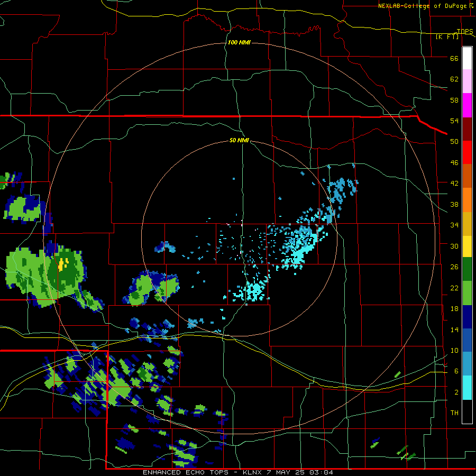Click the "42" legend value
Viewport: 476px width, 476px height.
tap(454, 184)
